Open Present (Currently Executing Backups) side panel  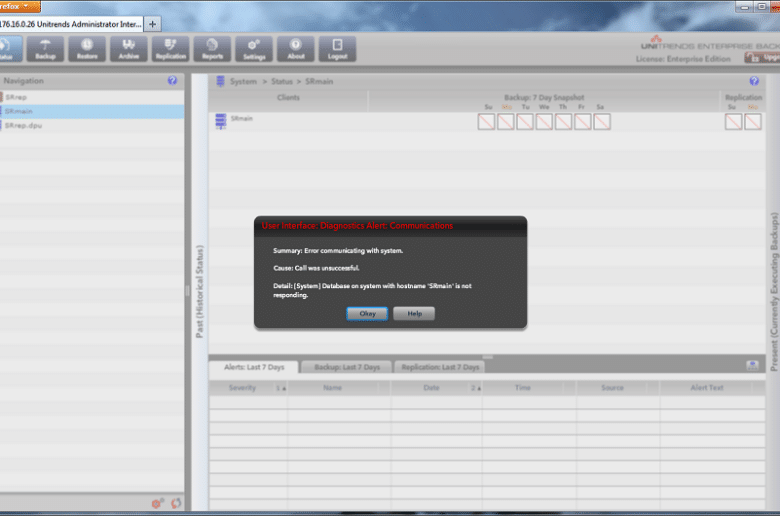774,292
